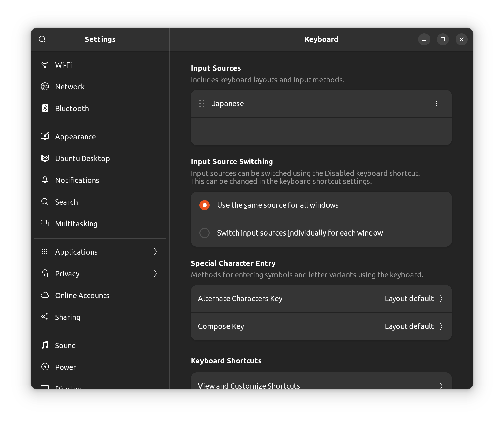Select Use the same source for all windows
This screenshot has height=423, width=504.
point(204,205)
